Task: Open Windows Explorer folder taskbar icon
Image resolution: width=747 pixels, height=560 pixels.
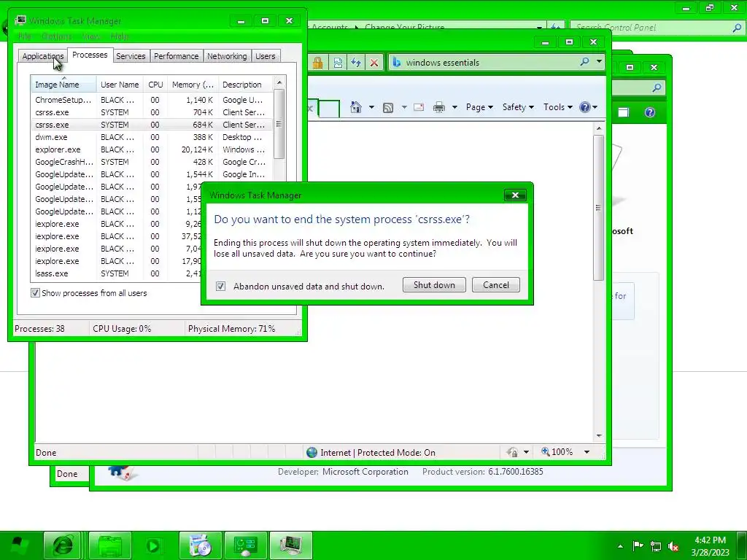Action: point(109,545)
